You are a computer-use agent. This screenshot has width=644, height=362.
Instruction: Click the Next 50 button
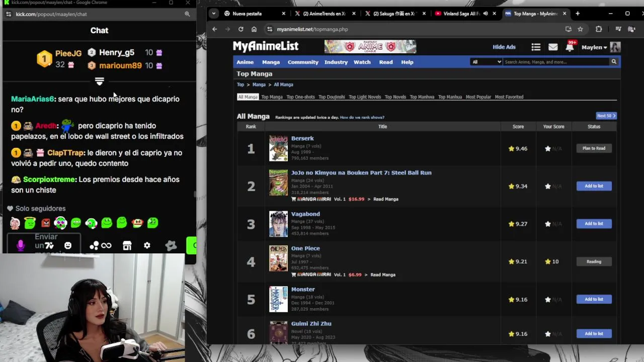[606, 116]
